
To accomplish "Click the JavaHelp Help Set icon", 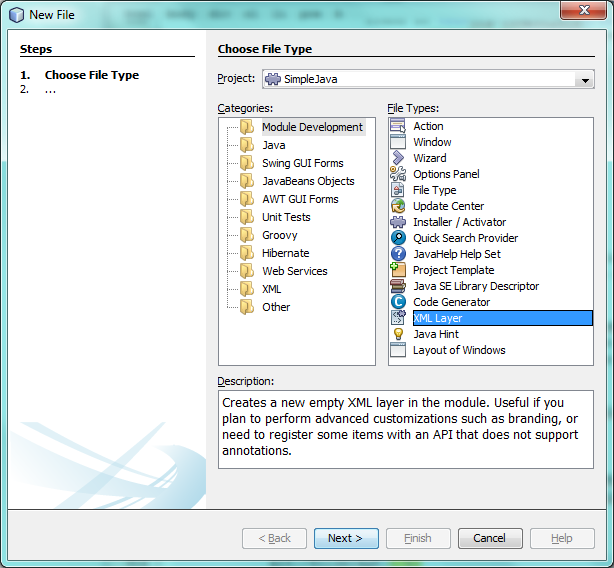I will click(397, 254).
